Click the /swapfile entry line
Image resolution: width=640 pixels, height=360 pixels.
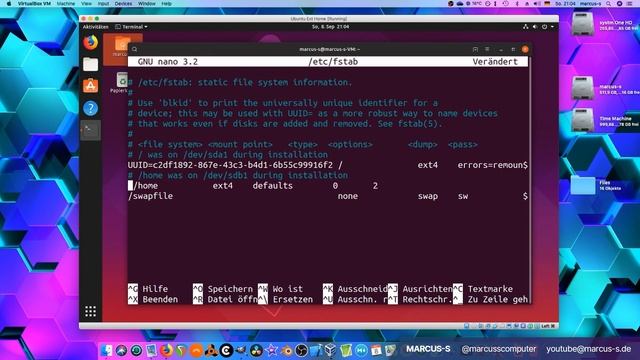[x=328, y=196]
